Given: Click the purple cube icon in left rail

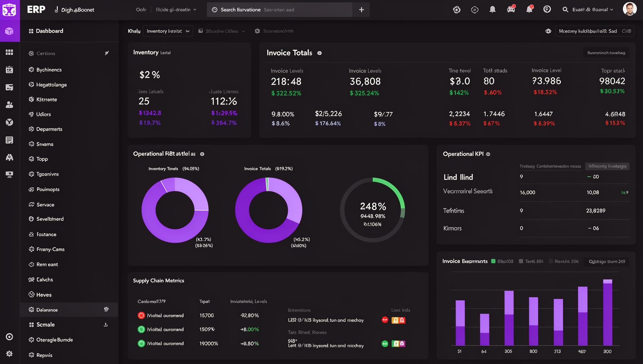Looking at the screenshot, I should pos(9,31).
